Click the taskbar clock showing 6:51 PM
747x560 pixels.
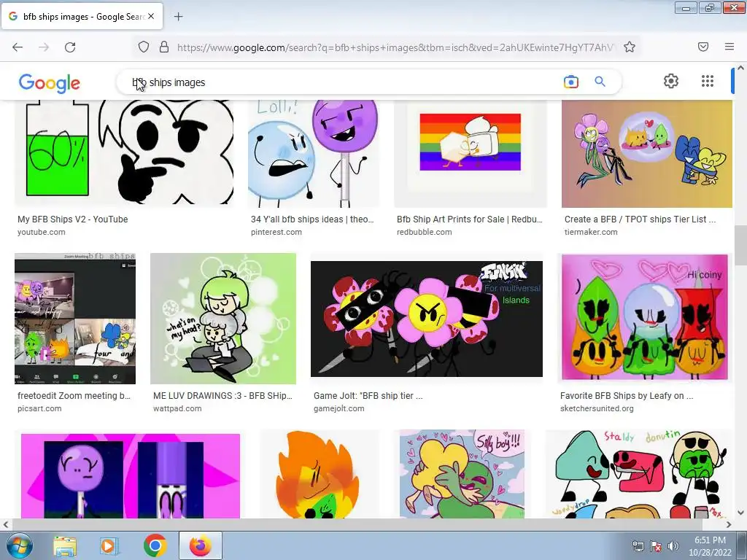point(710,545)
